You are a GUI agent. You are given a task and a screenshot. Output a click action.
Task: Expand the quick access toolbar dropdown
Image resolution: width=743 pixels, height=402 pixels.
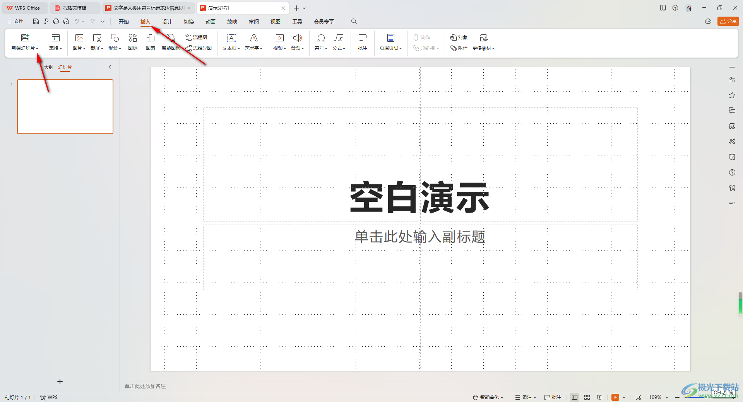point(102,21)
